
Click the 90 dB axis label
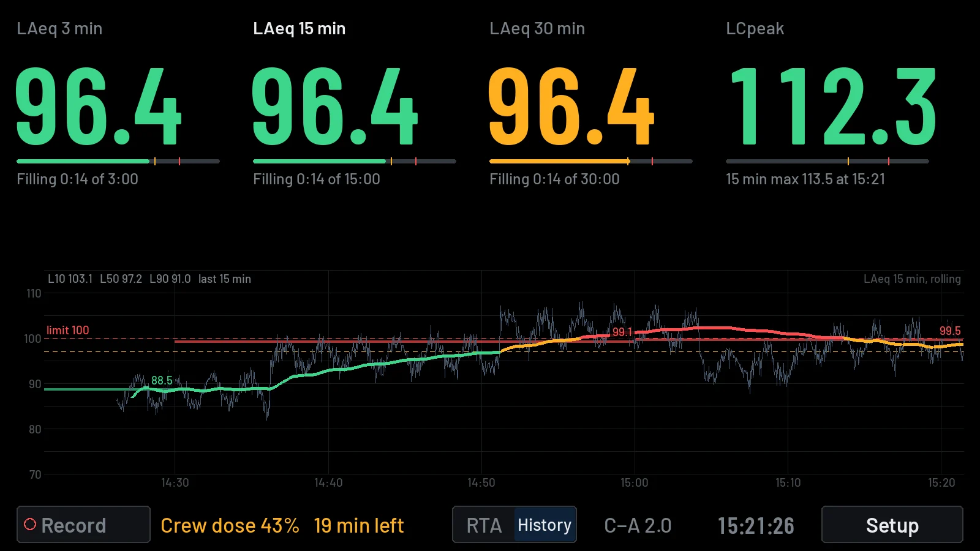(x=35, y=384)
